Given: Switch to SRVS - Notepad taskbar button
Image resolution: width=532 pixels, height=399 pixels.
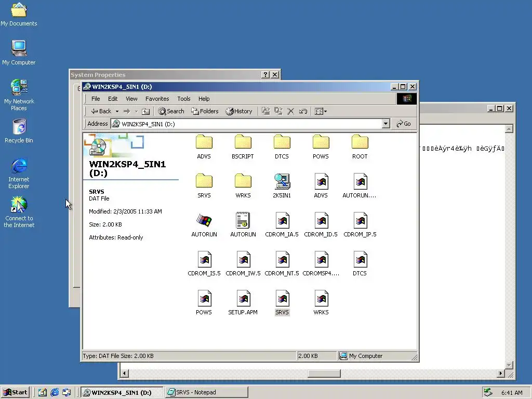Looking at the screenshot, I should pos(207,393).
